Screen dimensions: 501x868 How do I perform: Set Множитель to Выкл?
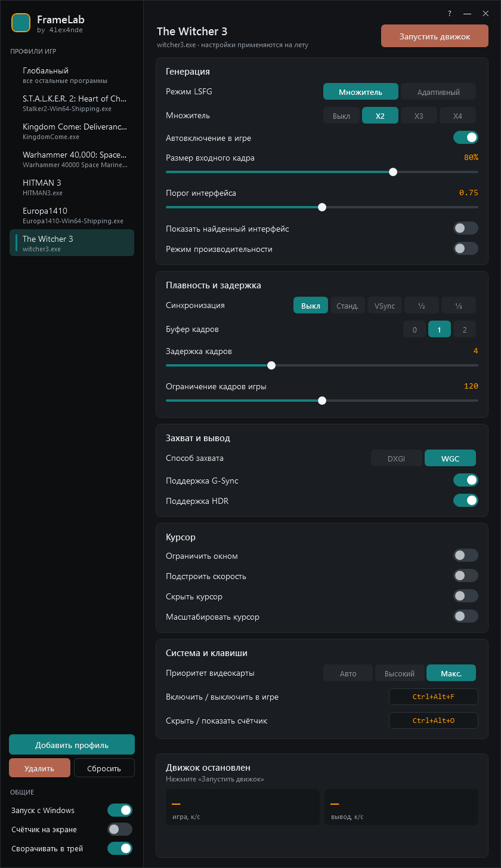[x=341, y=116]
